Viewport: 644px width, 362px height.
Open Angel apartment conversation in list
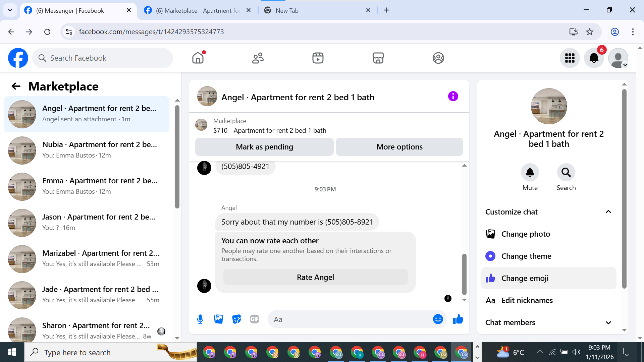click(x=87, y=114)
